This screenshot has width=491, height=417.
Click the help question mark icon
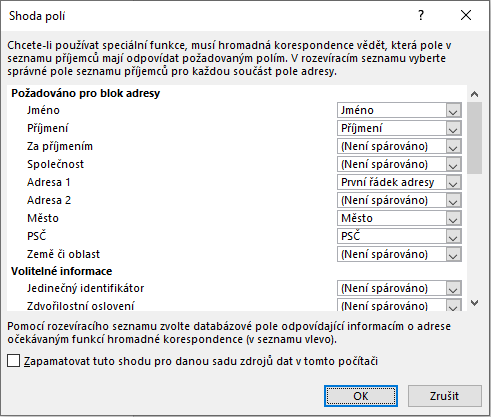click(x=421, y=15)
